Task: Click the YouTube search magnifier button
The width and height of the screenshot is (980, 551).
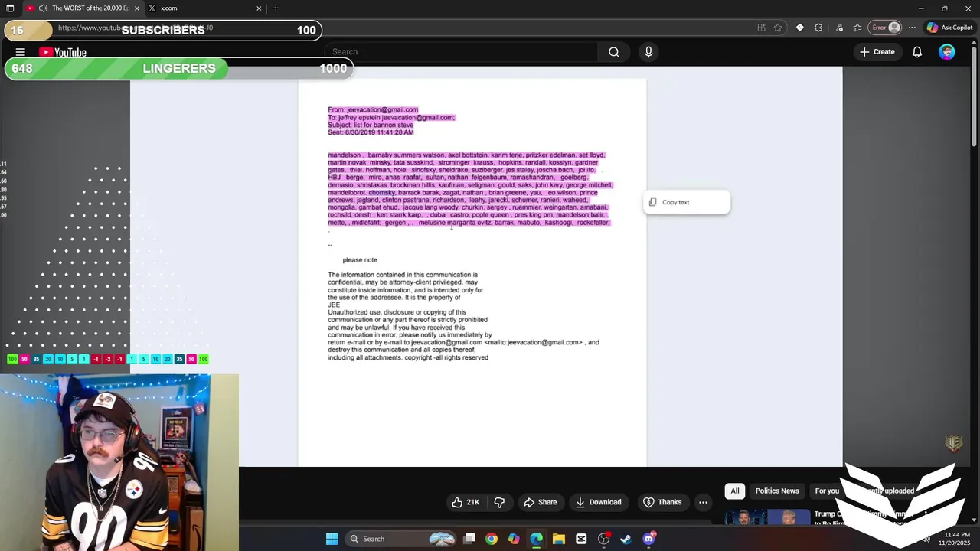Action: tap(614, 52)
